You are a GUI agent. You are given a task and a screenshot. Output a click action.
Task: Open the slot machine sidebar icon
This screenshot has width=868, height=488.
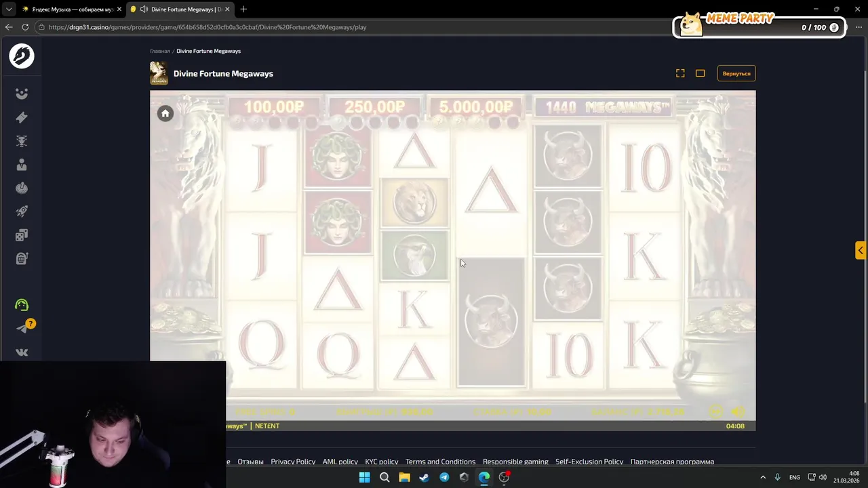[x=22, y=258]
